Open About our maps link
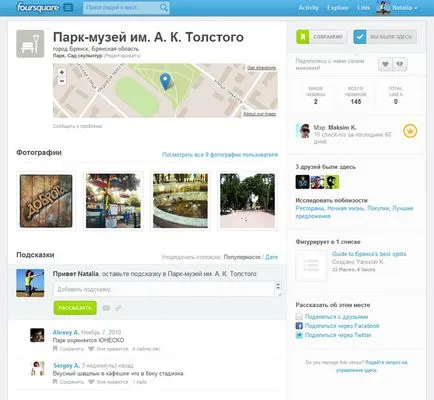434x400 pixels. tap(259, 114)
